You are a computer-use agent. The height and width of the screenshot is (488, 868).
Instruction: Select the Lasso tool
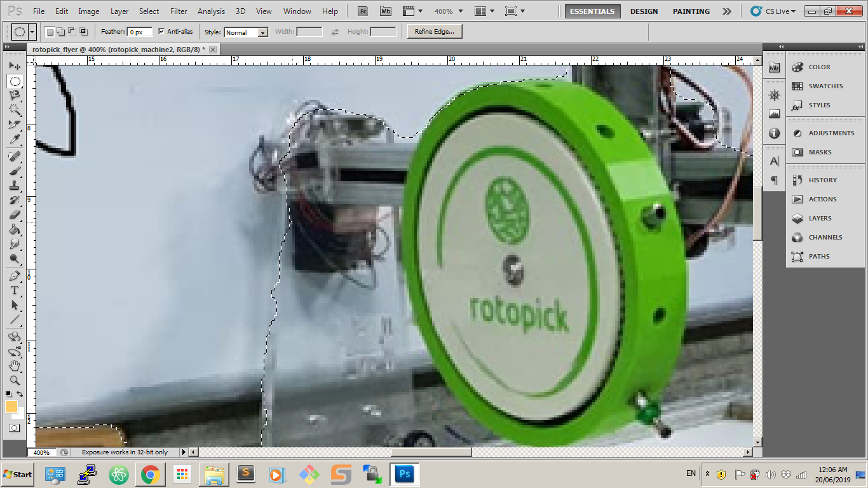pos(15,95)
